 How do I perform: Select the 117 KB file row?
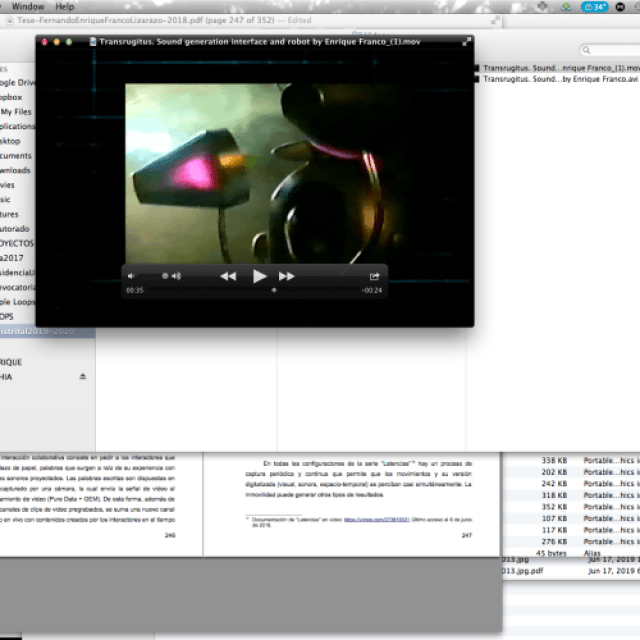(x=571, y=530)
